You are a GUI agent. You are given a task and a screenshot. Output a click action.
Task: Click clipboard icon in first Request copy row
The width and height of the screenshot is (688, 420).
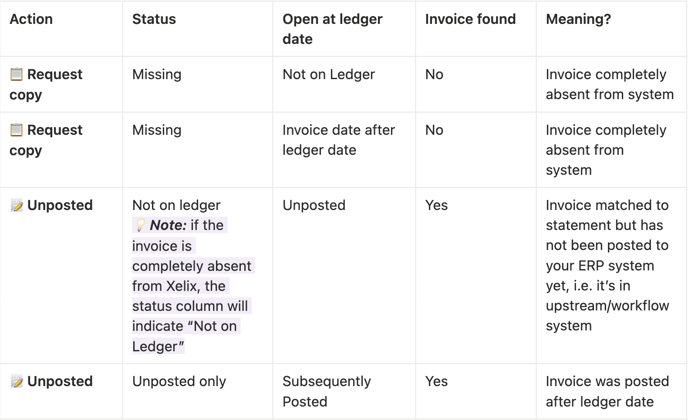(x=16, y=74)
